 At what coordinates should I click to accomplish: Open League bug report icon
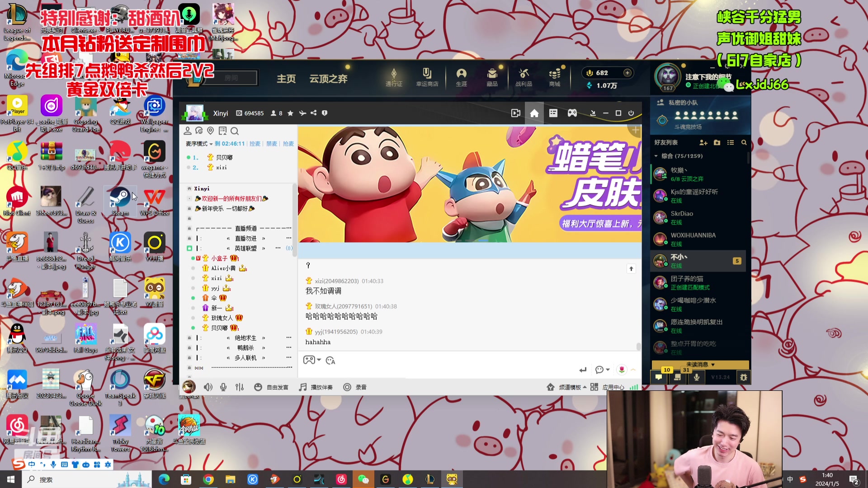point(744,377)
